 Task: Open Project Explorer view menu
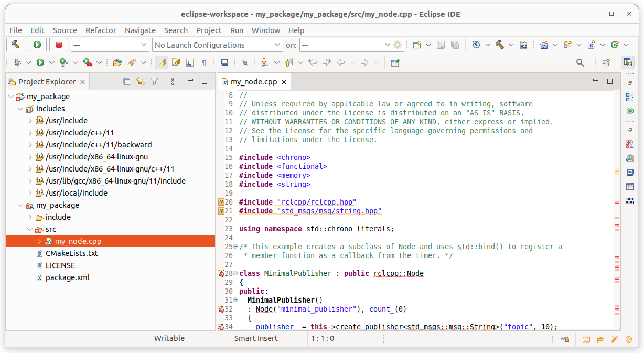coord(172,81)
